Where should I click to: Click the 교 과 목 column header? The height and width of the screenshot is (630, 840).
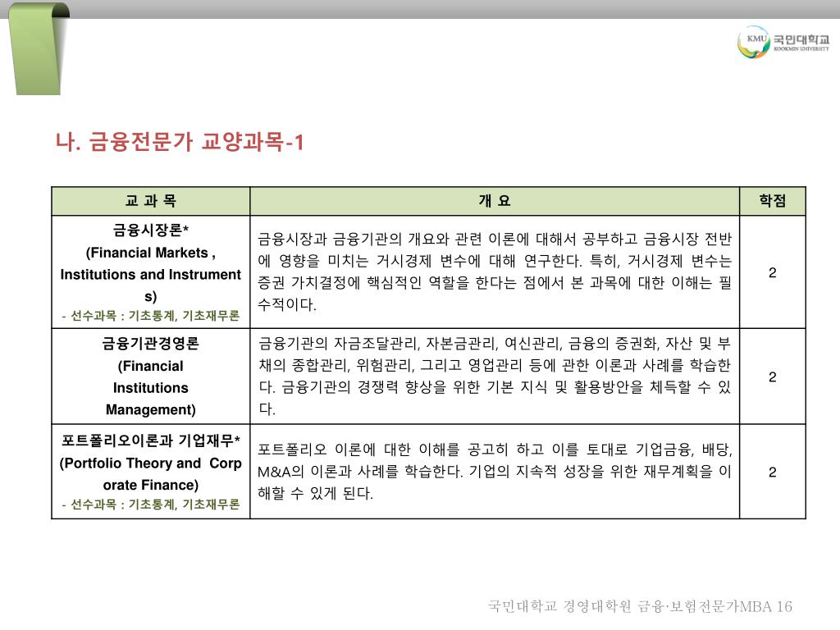coord(151,201)
